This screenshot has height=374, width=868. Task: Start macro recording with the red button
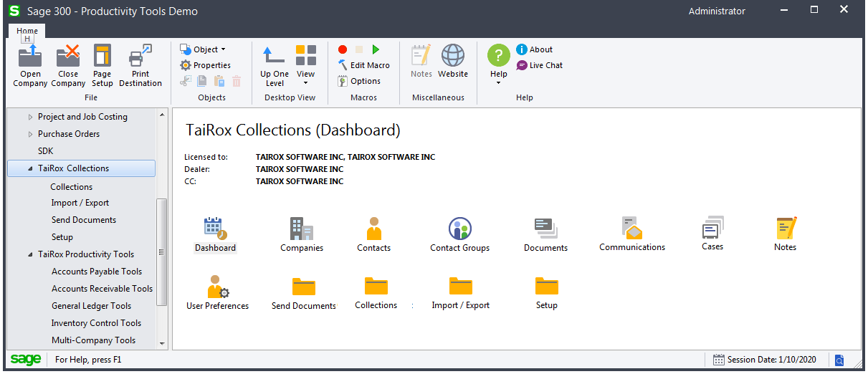pos(343,49)
